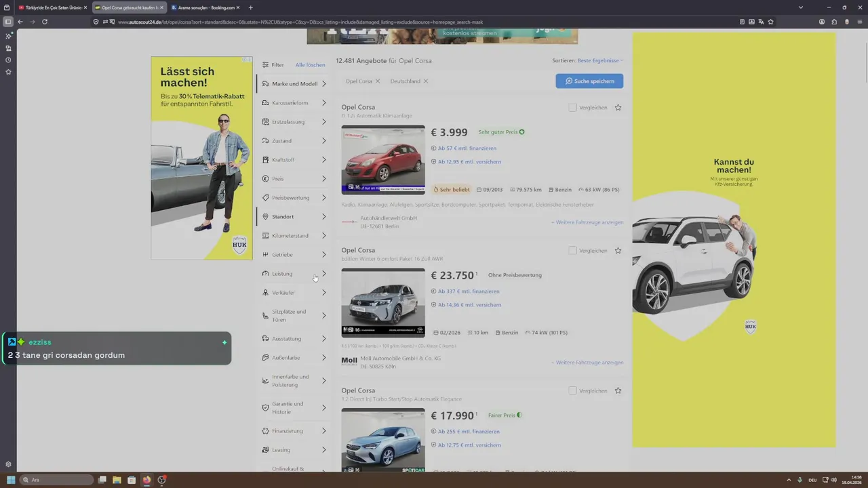The width and height of the screenshot is (868, 488).
Task: Open the Windows Start menu
Action: pyautogui.click(x=11, y=480)
